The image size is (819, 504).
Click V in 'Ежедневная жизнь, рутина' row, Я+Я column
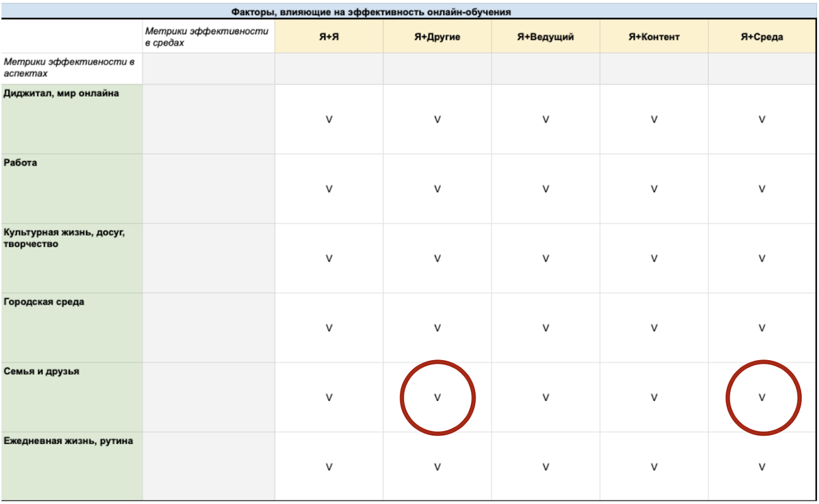(x=329, y=467)
